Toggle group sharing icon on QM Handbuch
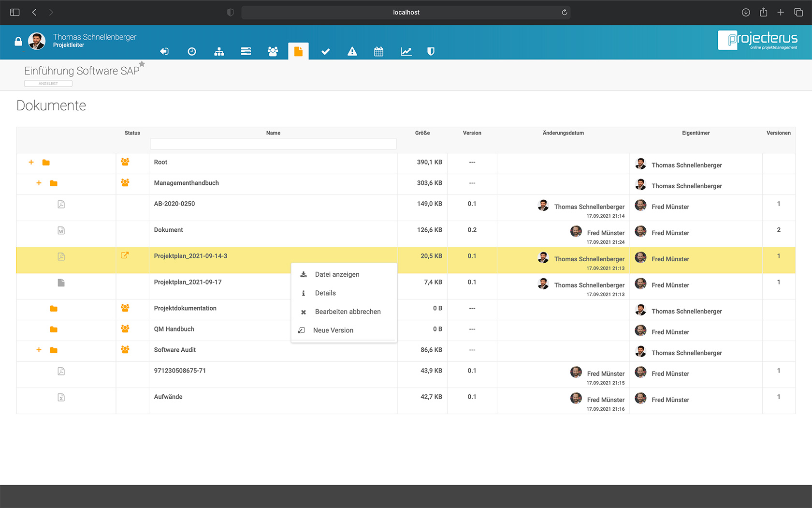 coord(126,329)
